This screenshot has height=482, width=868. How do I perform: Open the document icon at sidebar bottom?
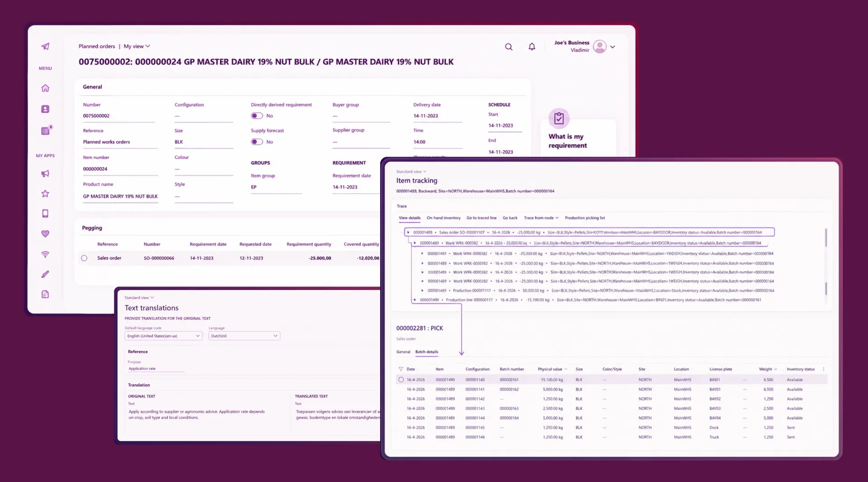click(45, 295)
